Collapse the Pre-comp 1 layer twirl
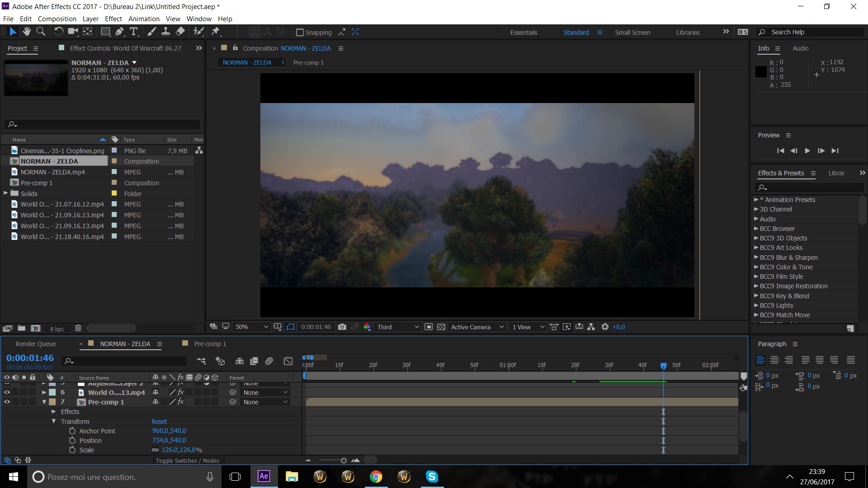The image size is (868, 488). [x=44, y=402]
